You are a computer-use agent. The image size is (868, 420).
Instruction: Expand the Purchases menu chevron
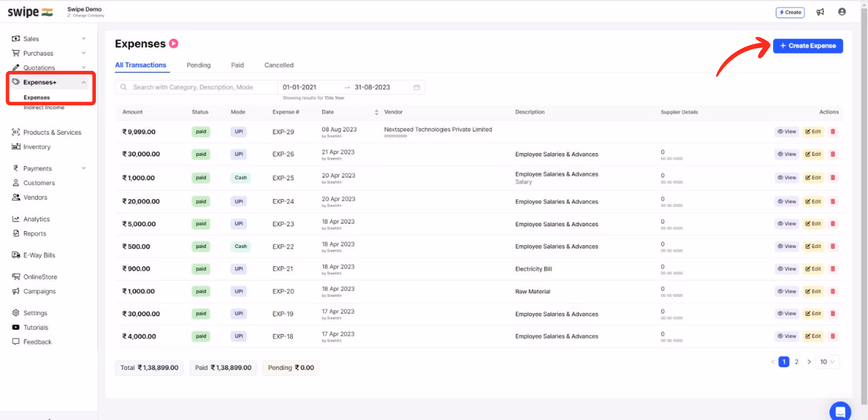pos(84,53)
